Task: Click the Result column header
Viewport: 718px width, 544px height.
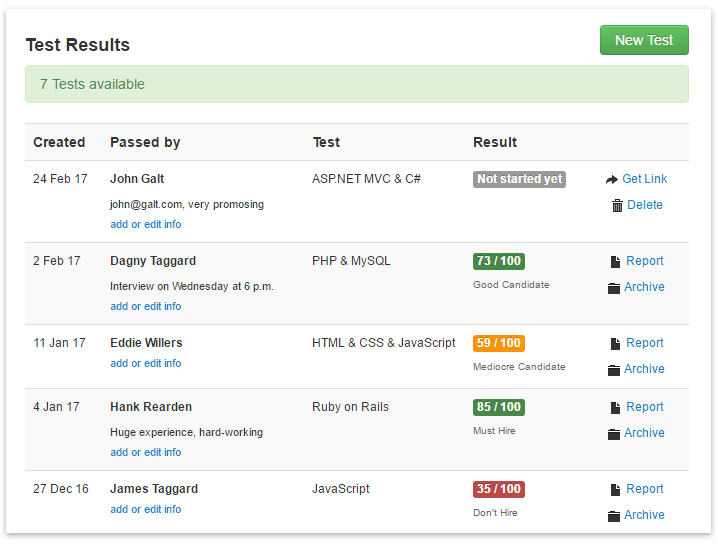Action: (x=495, y=142)
